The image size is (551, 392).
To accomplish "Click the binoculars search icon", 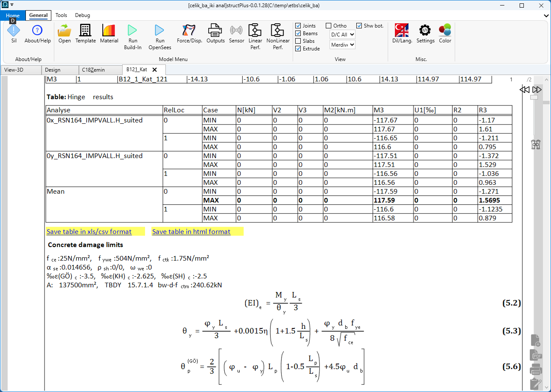I will pos(536,145).
